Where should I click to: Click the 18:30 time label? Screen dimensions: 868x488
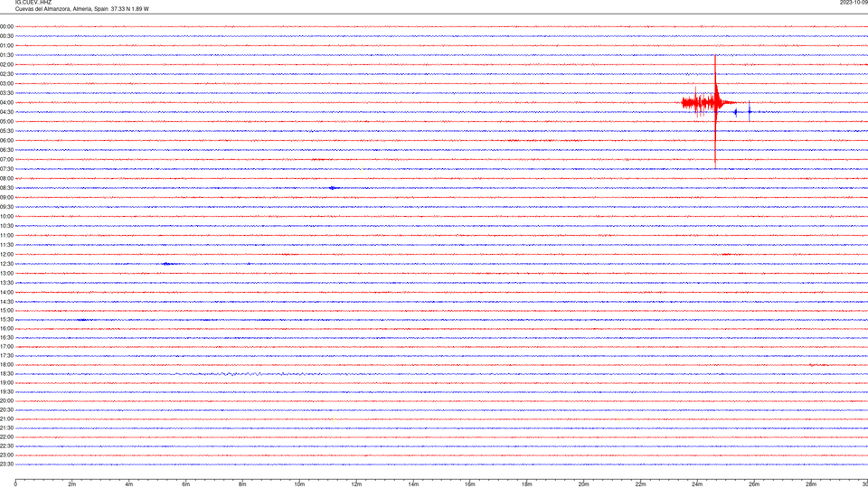click(x=6, y=374)
